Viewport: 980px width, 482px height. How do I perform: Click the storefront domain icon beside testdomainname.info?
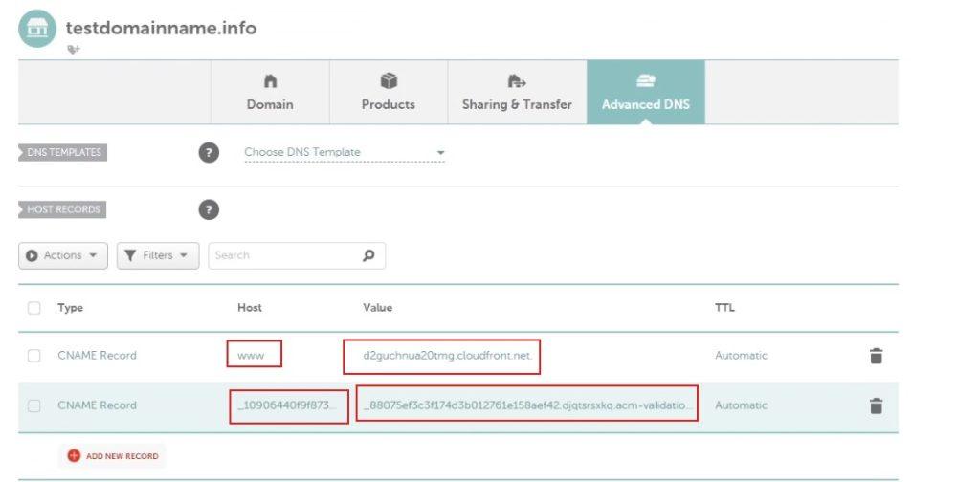coord(37,29)
